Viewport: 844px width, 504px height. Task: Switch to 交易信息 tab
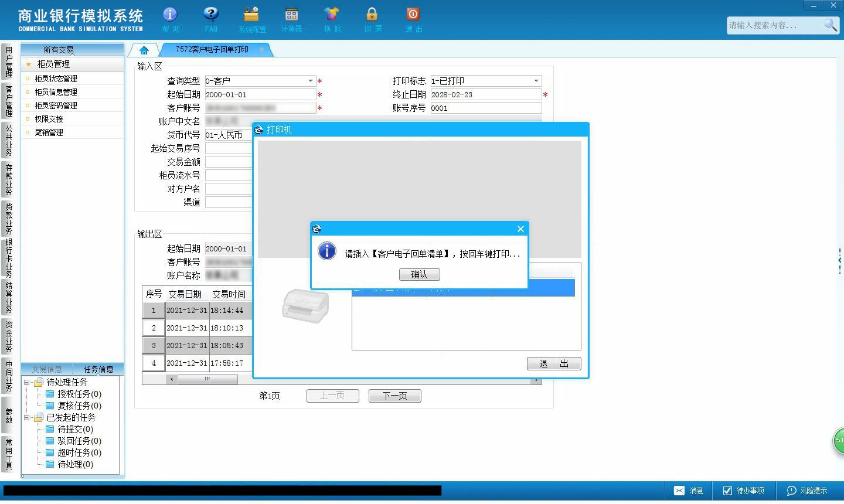click(x=46, y=369)
